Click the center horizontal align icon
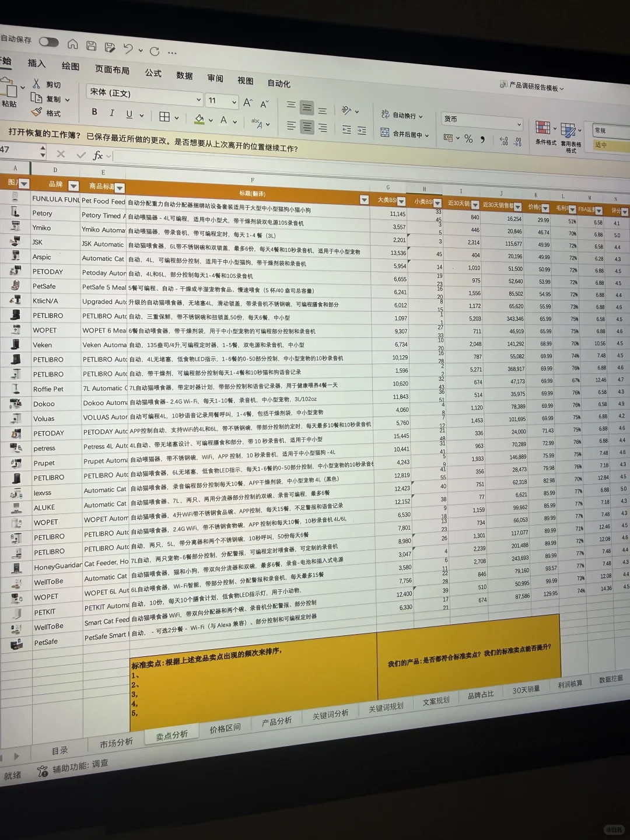The height and width of the screenshot is (840, 630). click(307, 127)
